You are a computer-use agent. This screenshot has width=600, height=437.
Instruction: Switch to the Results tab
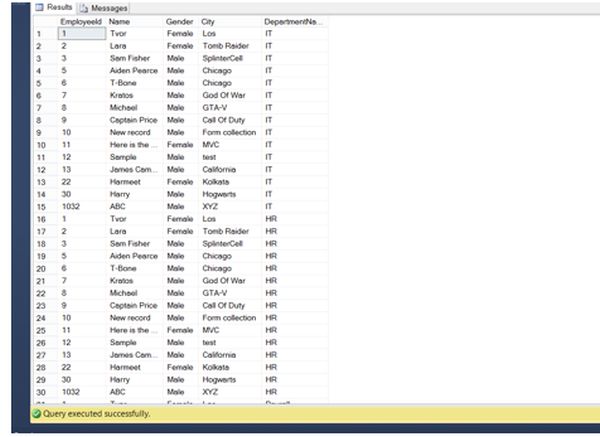(x=54, y=7)
